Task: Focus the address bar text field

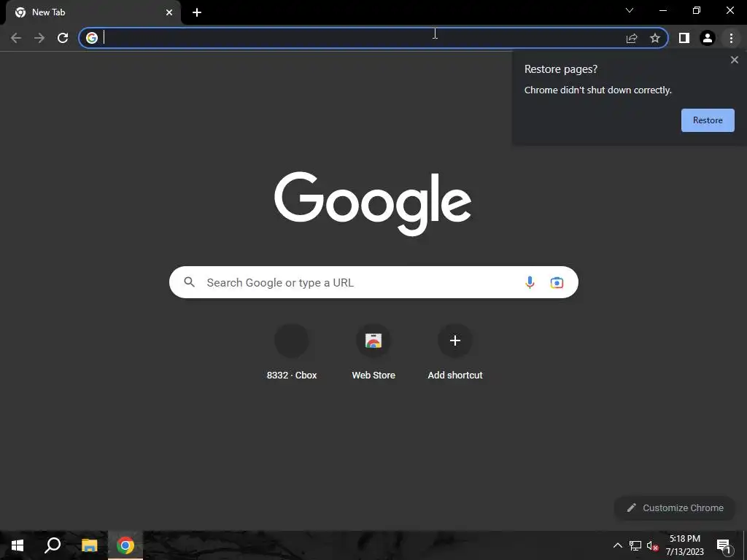Action: [x=362, y=38]
